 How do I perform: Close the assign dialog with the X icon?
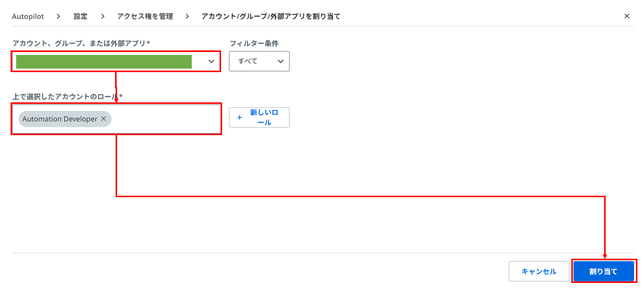pos(627,16)
